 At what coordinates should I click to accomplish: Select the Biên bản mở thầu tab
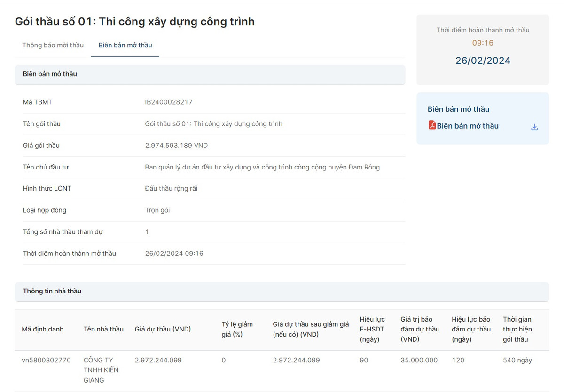(x=125, y=45)
